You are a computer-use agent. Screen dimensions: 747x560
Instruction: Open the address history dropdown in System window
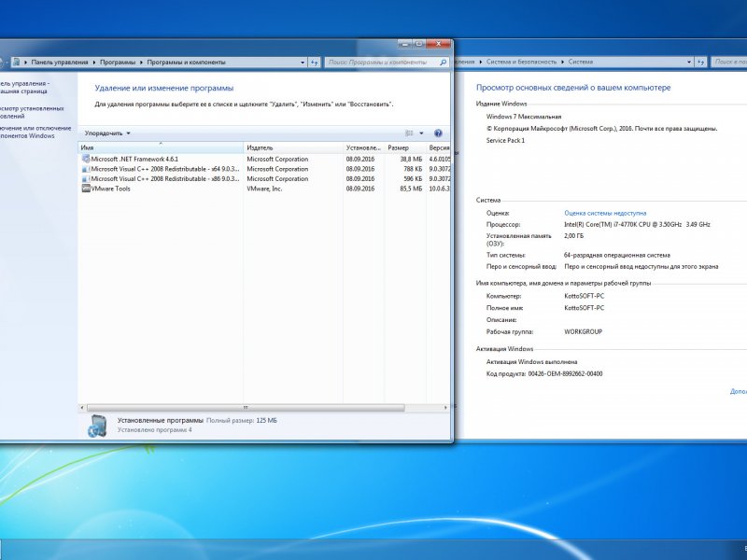tap(689, 62)
